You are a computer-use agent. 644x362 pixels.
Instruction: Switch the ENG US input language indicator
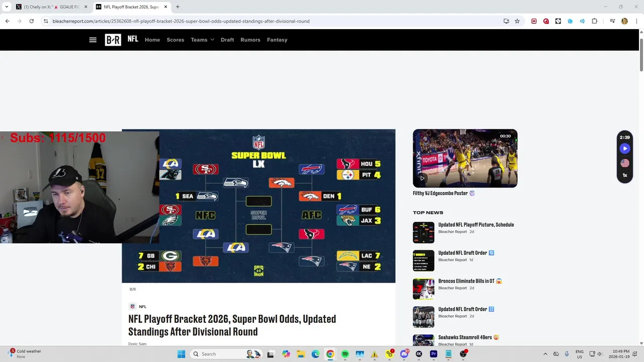[580, 354]
